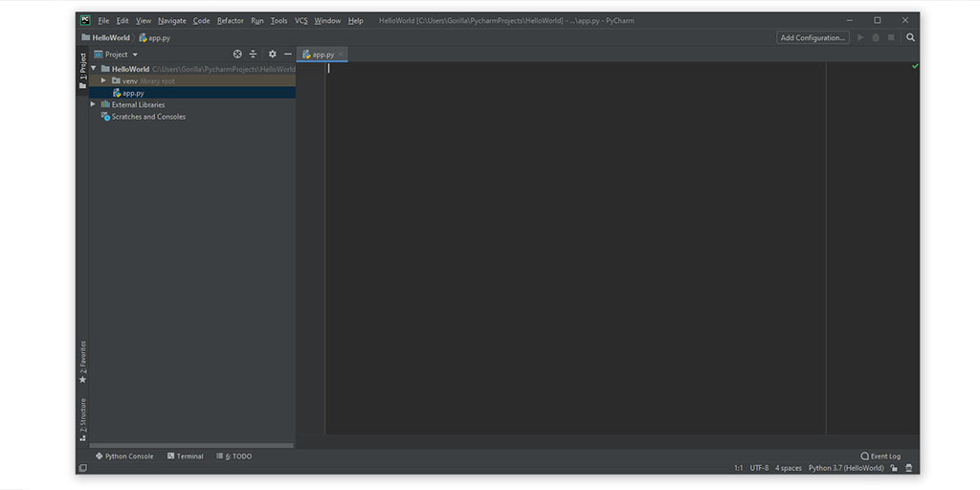The width and height of the screenshot is (980, 490).
Task: Open the Help menu
Action: [356, 21]
